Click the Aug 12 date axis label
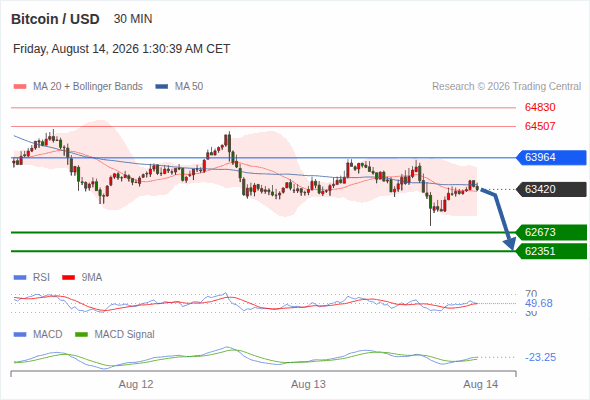The width and height of the screenshot is (590, 400). click(136, 385)
